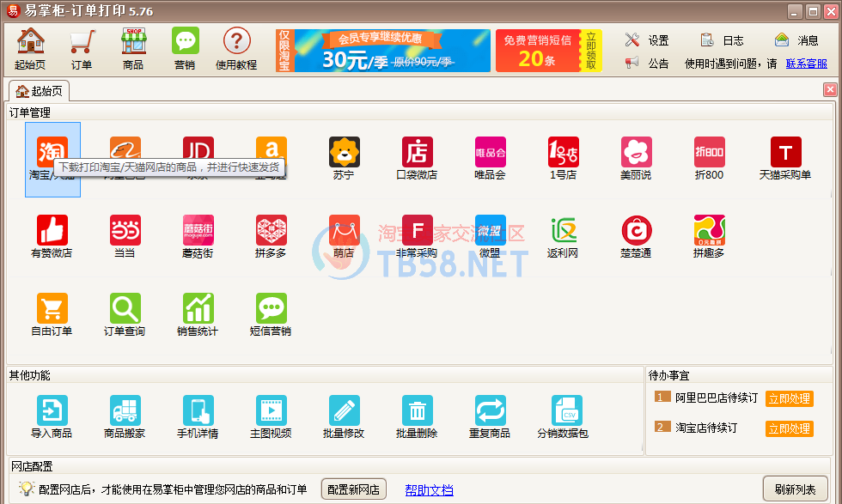
Task: Open the 订单 shopping cart toolbar item
Action: (82, 50)
